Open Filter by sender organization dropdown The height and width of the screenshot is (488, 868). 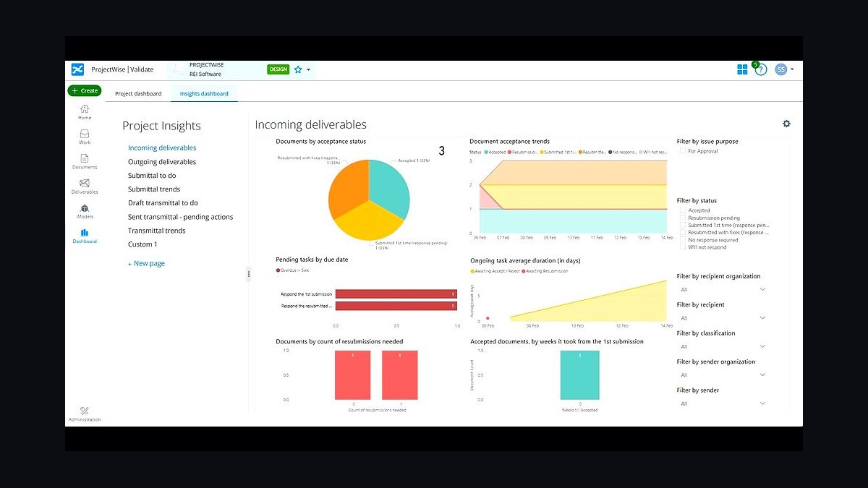coord(723,374)
